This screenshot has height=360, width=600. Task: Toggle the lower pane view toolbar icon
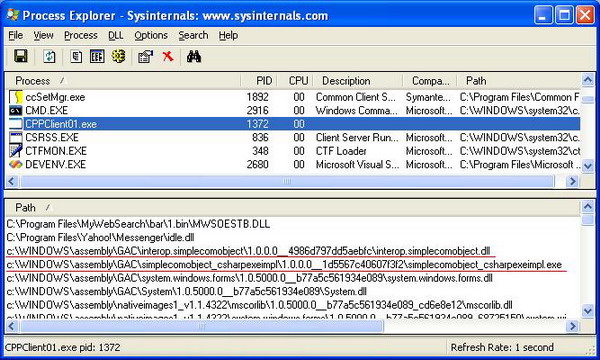(76, 56)
